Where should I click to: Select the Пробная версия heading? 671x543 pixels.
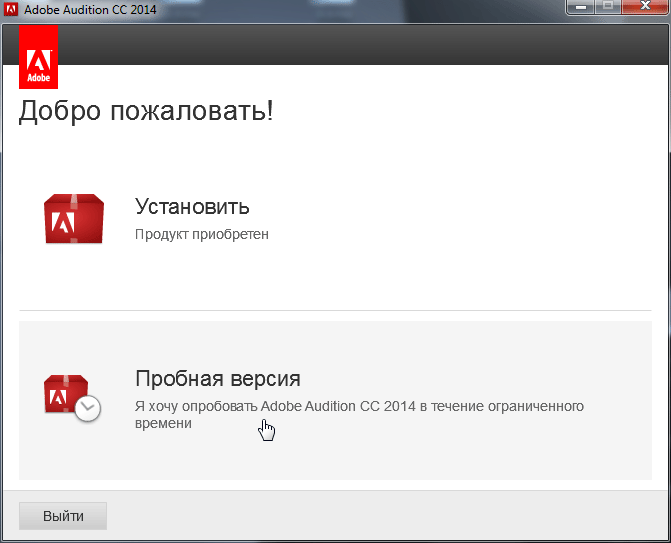pyautogui.click(x=218, y=378)
